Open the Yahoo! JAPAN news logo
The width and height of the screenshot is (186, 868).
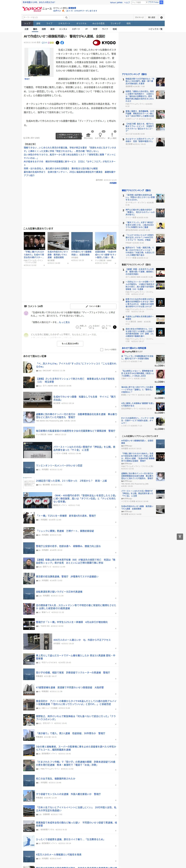tap(37, 9)
